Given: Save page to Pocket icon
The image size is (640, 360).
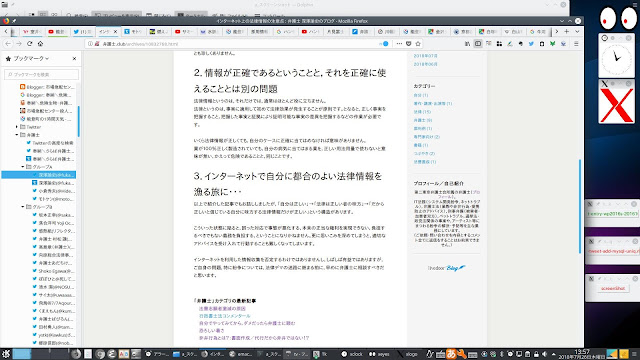Looking at the screenshot, I should (409, 44).
